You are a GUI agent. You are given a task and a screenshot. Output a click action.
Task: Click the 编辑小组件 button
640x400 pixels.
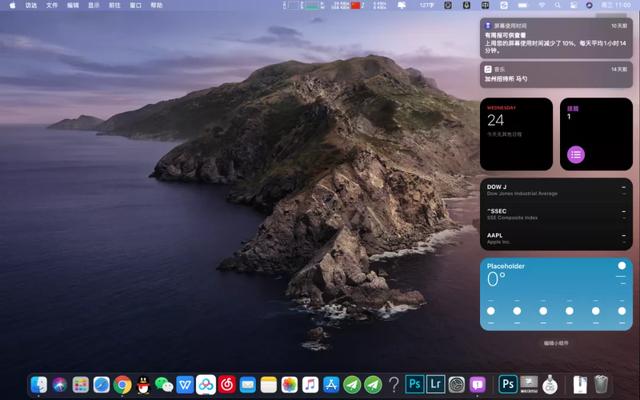556,343
